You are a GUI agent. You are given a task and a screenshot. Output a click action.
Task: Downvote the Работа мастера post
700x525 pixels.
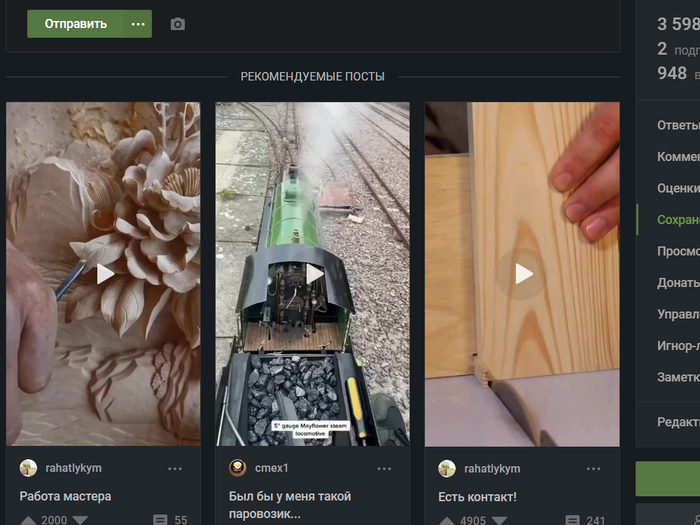point(80,521)
